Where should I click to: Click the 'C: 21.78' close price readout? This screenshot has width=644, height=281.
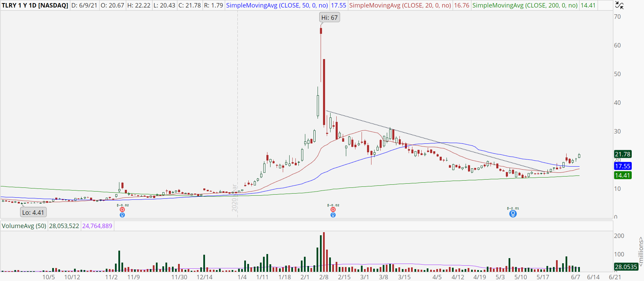tap(190, 5)
